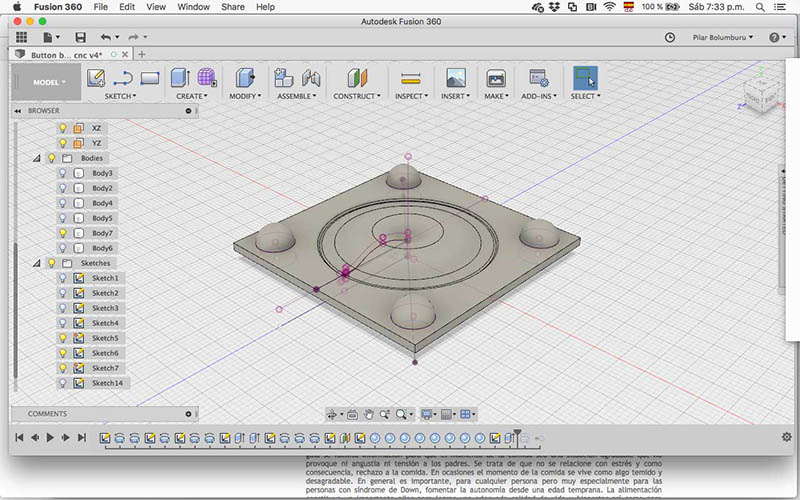Select the Button b... cnc v4 tab
This screenshot has height=500, width=800.
pyautogui.click(x=66, y=55)
